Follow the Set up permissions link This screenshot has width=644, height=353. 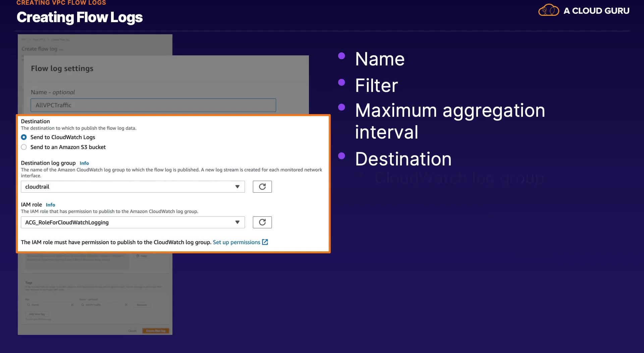[x=236, y=242]
